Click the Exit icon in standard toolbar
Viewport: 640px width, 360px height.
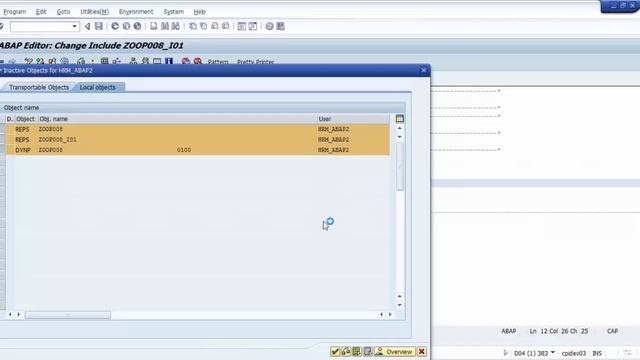point(127,27)
